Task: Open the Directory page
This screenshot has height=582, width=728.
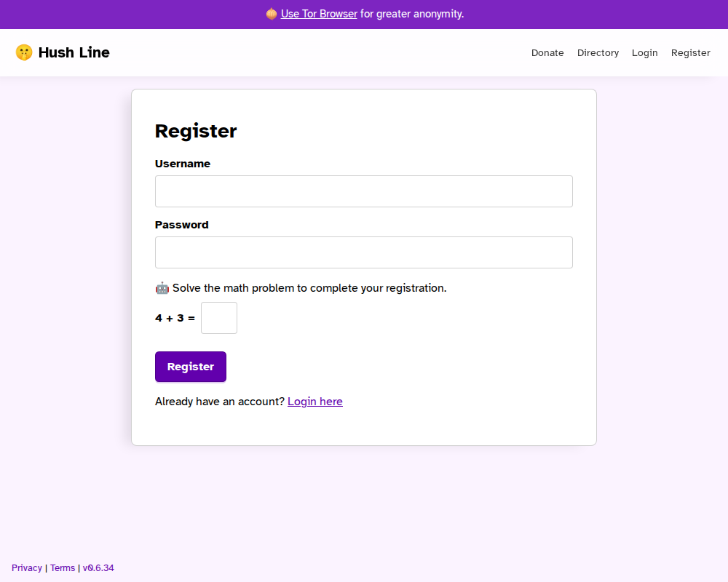Action: click(598, 52)
